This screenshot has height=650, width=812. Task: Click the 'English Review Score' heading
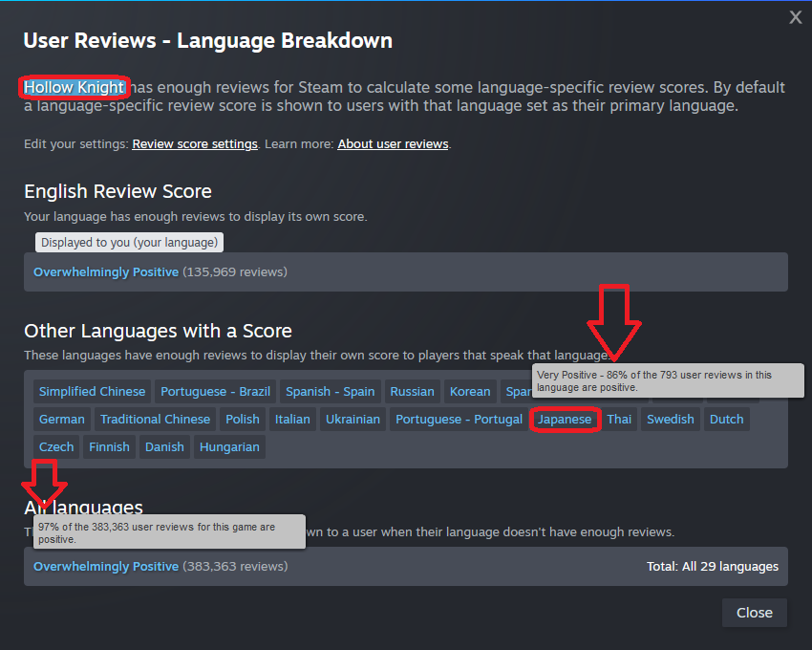118,192
